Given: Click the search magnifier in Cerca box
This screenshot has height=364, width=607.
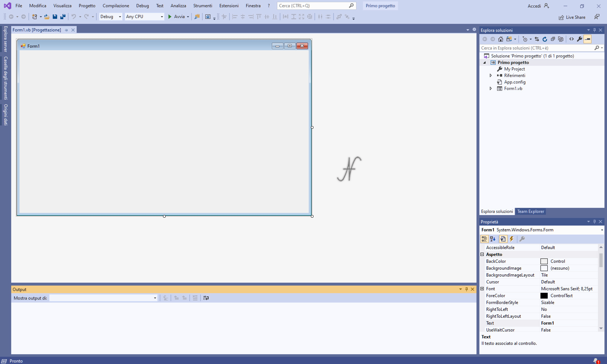Looking at the screenshot, I should 351,6.
